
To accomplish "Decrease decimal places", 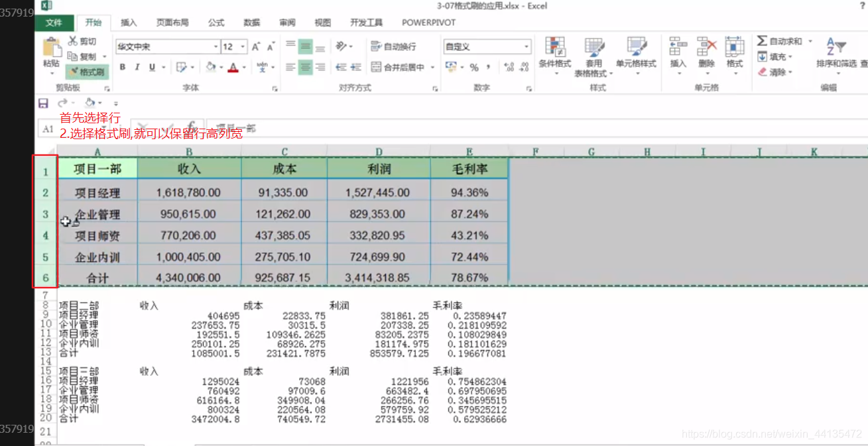I will [x=524, y=67].
